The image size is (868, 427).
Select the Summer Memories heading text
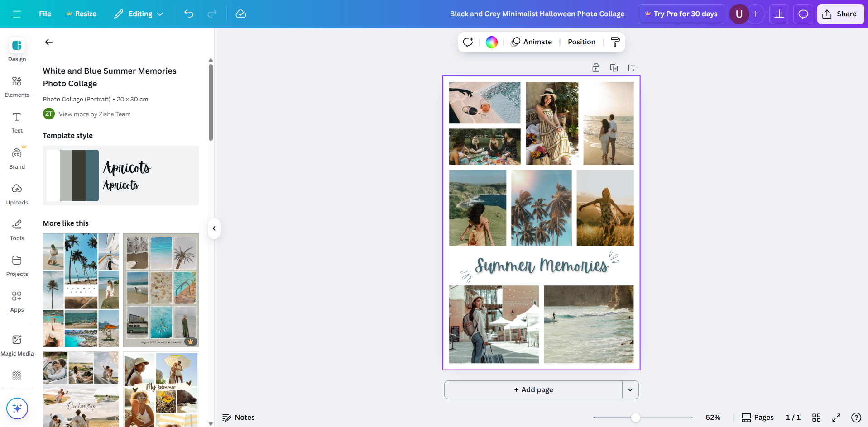coord(542,266)
